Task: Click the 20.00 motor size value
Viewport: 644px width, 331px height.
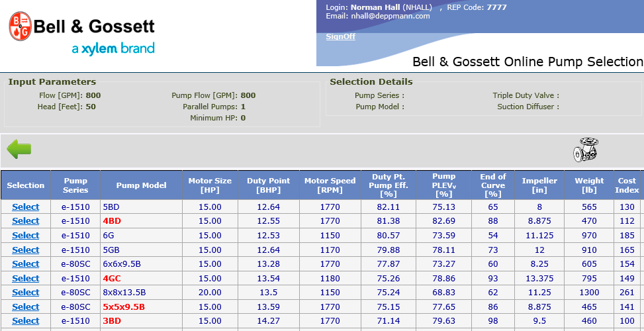Action: click(x=210, y=293)
